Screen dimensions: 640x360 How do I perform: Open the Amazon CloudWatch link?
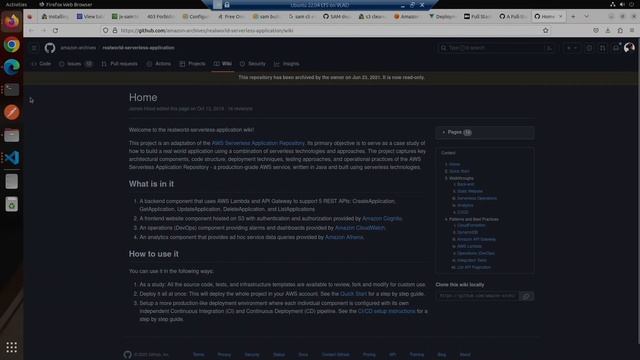click(360, 228)
